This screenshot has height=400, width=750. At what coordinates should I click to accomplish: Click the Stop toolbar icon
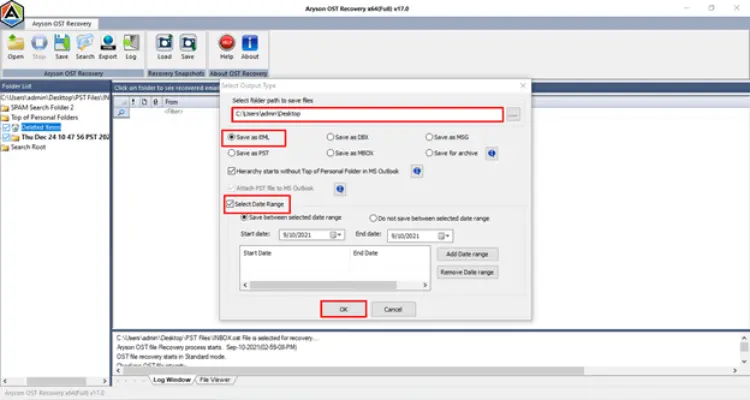pos(39,47)
